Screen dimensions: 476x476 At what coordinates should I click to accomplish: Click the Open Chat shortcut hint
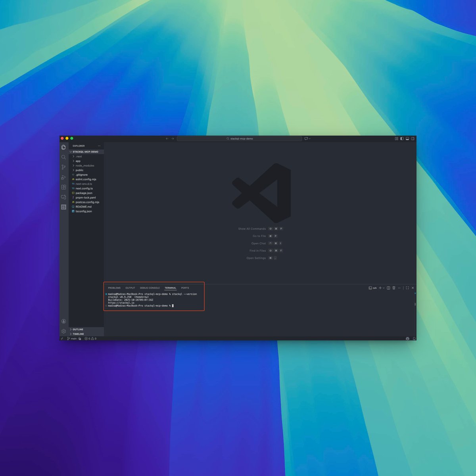point(267,244)
